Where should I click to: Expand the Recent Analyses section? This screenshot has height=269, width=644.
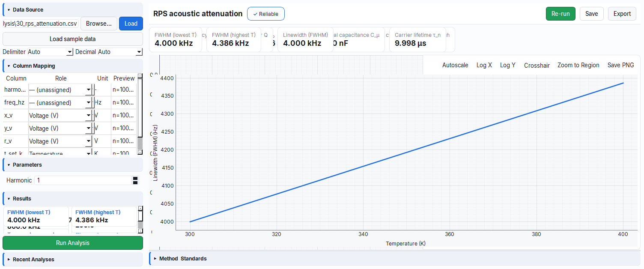73,259
